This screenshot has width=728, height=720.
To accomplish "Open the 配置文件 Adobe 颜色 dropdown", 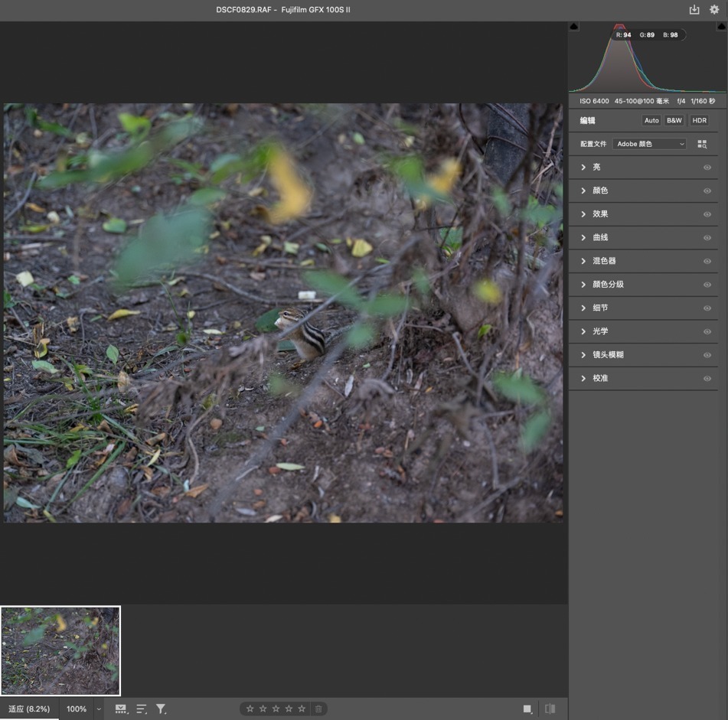I will (x=649, y=144).
